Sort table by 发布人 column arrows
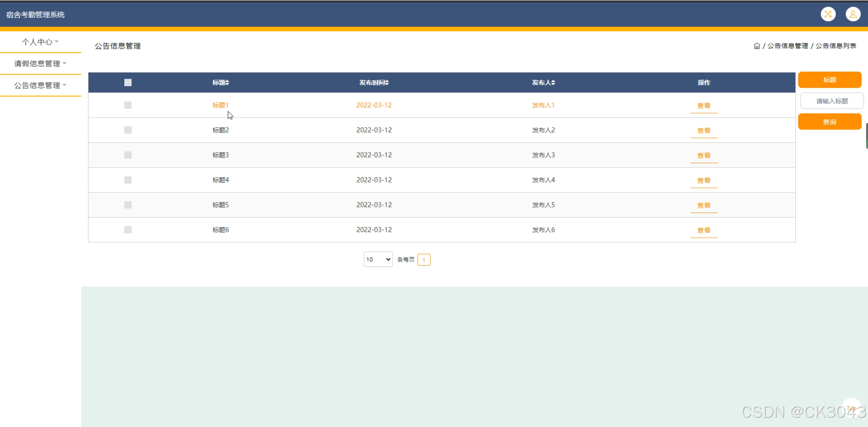Screen dimensions: 868x427 point(553,83)
